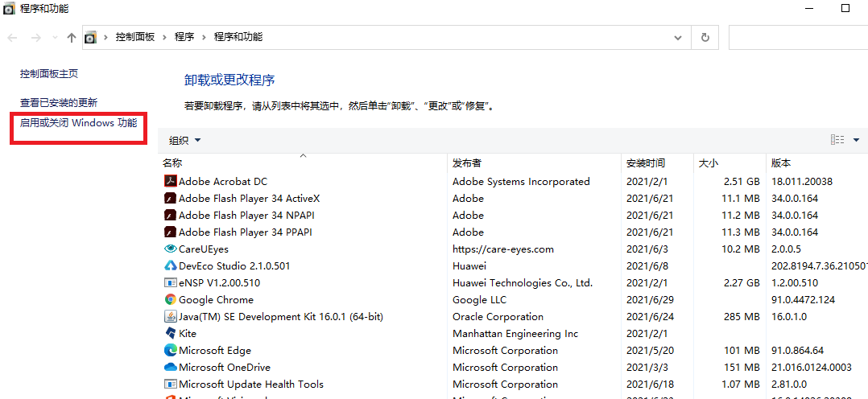Click the search box in top right
Image resolution: width=868 pixels, height=399 pixels.
tap(797, 37)
